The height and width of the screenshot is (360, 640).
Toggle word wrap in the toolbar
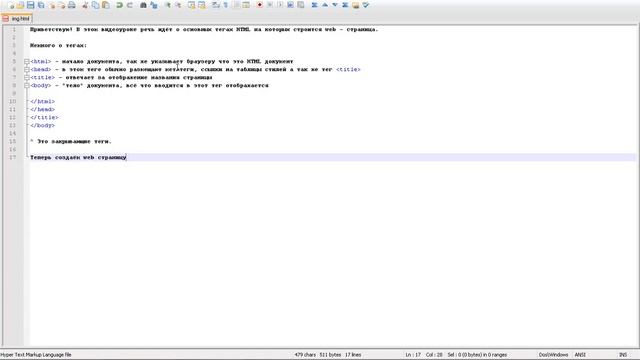click(x=216, y=5)
